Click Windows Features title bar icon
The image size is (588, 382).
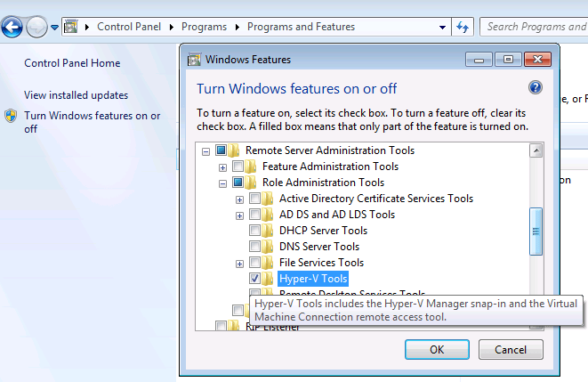pyautogui.click(x=194, y=60)
